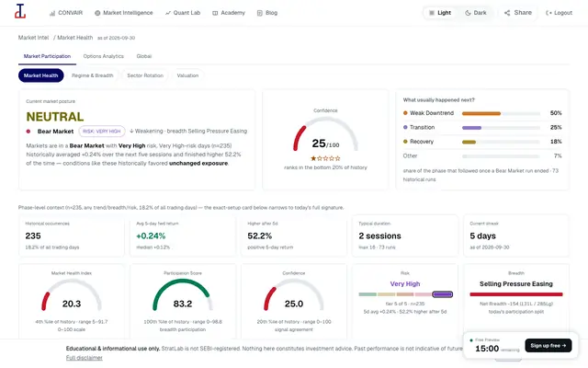This screenshot has width=588, height=368.
Task: Open Market Intelligence in the navbar
Action: click(x=124, y=13)
